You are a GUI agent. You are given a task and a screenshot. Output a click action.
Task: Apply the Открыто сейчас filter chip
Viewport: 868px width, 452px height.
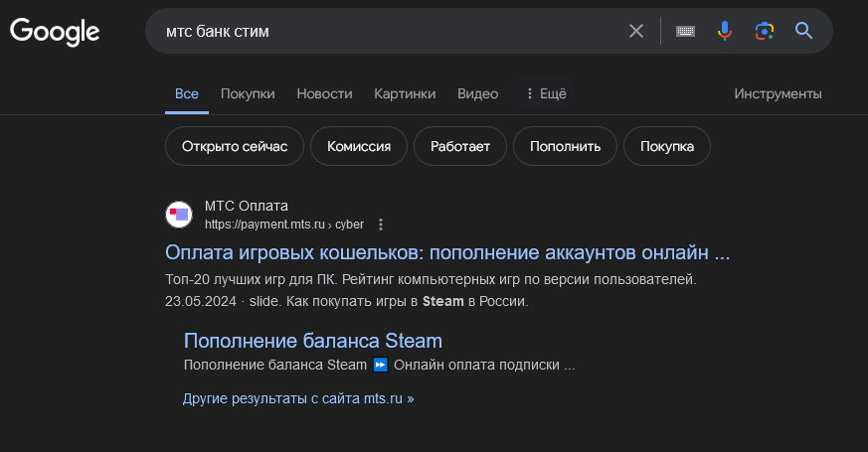(x=235, y=146)
